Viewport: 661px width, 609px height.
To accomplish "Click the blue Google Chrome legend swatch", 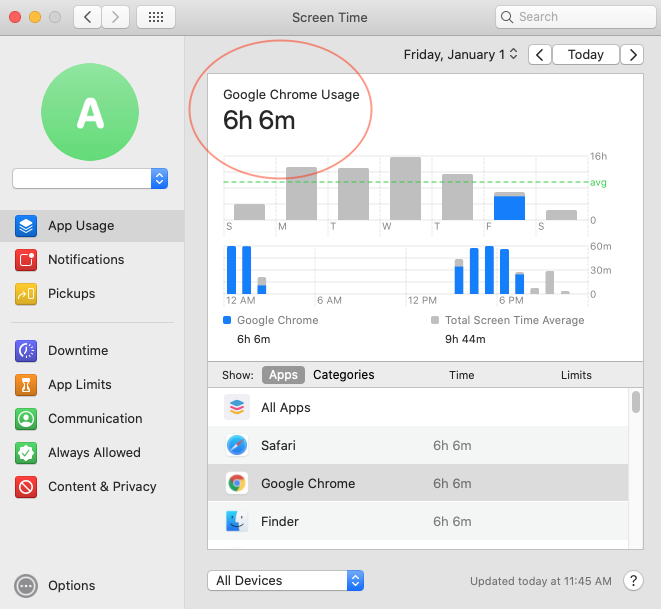I will click(227, 320).
